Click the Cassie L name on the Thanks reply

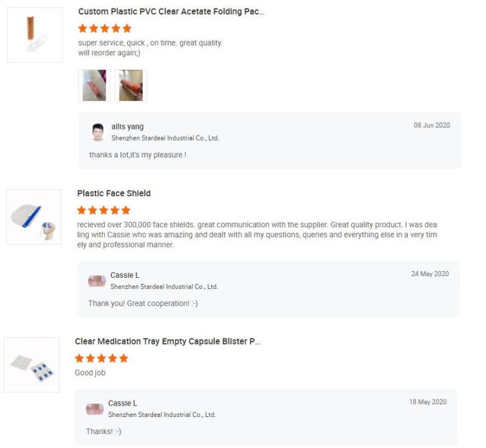pyautogui.click(x=122, y=403)
